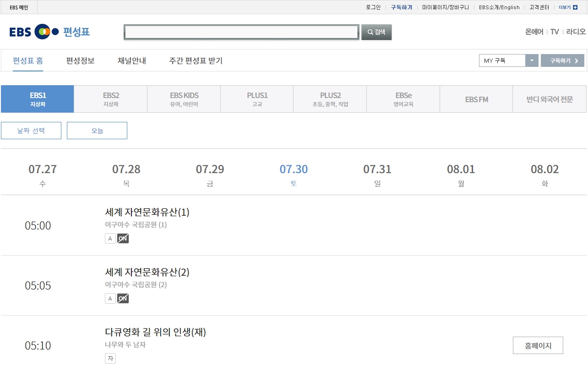This screenshot has width=588, height=371.
Task: Select the EBSe 영어교육 channel tab
Action: pos(403,99)
